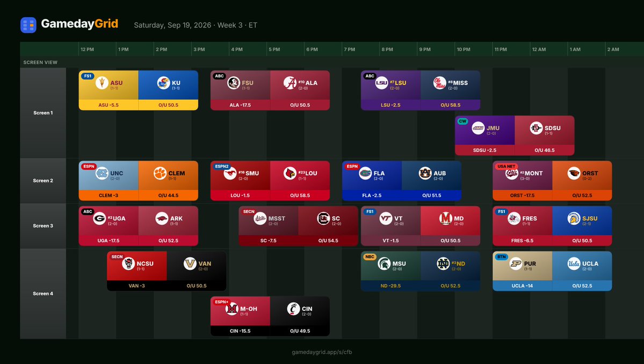
Task: Select the San Diego State logo
Action: pyautogui.click(x=537, y=128)
